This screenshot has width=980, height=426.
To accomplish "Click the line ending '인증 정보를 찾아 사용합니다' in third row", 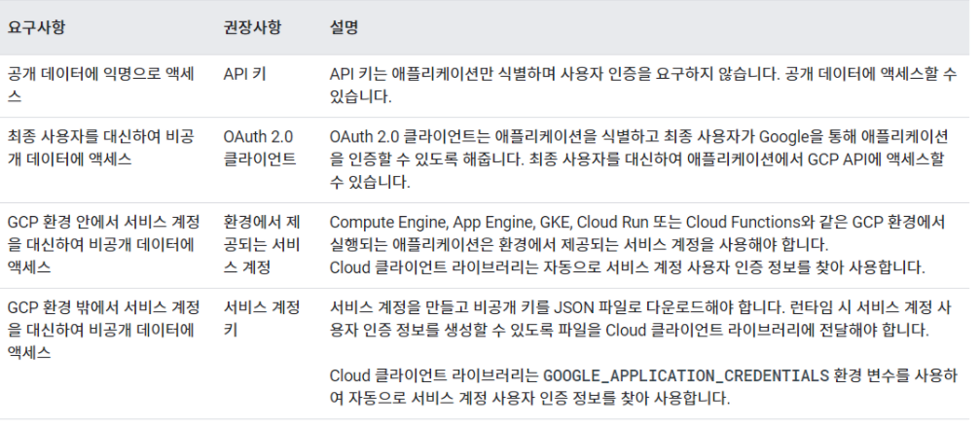I will tap(627, 268).
